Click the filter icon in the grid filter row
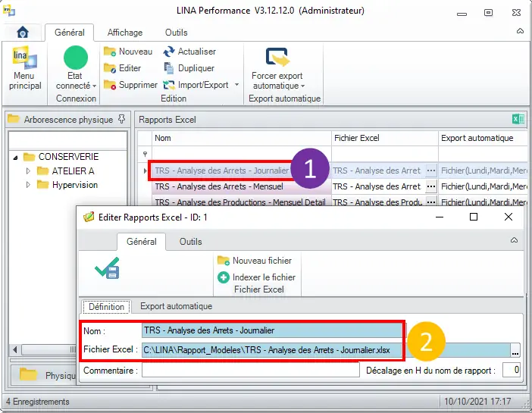The width and height of the screenshot is (532, 413). click(x=145, y=154)
